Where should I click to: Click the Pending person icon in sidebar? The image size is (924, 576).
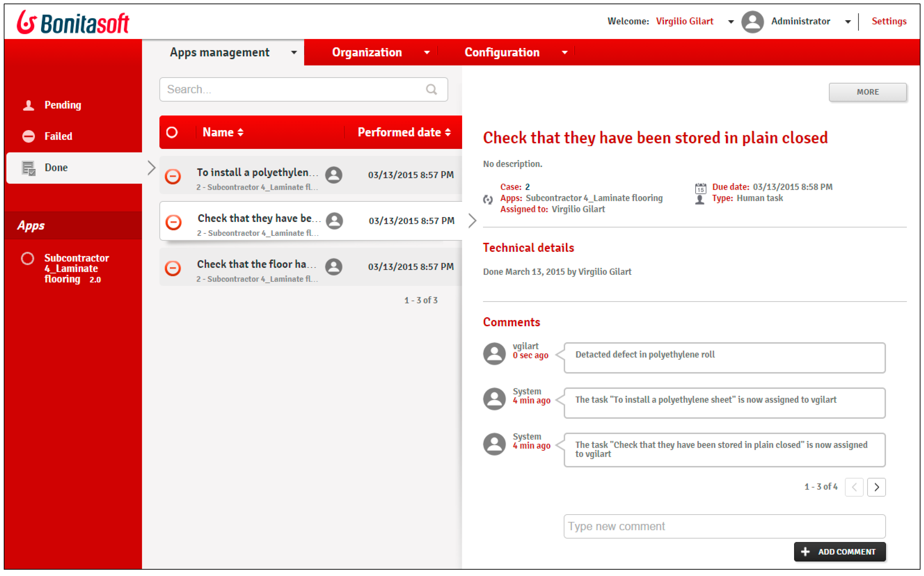(x=29, y=105)
